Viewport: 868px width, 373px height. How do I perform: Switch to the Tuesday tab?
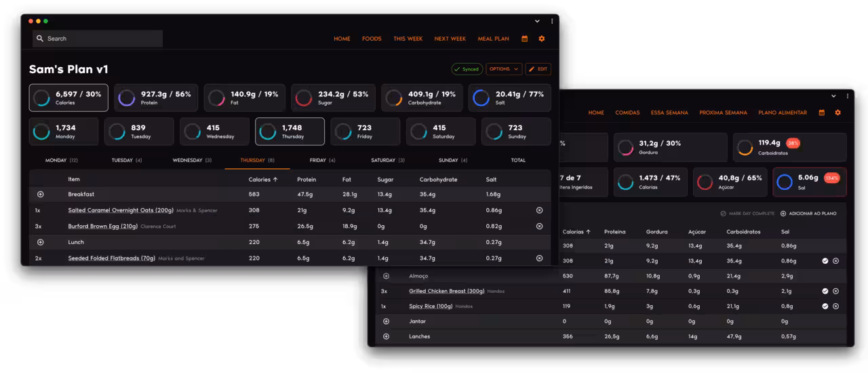tap(127, 161)
